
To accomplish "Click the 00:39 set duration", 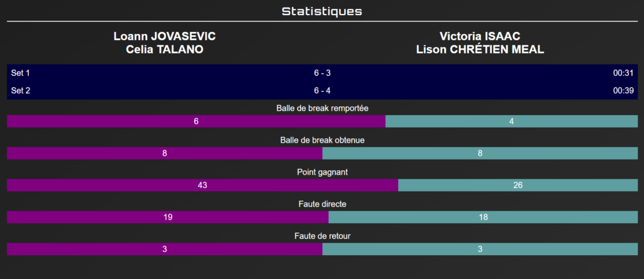I will (623, 90).
